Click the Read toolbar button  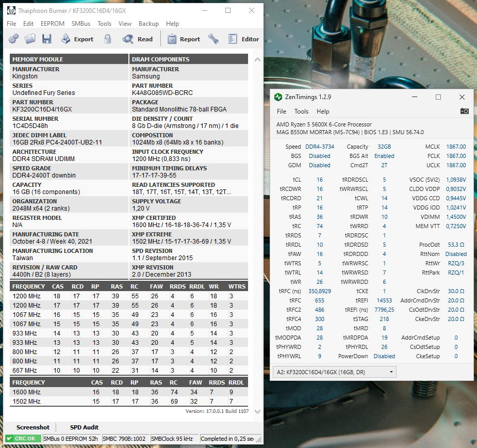[138, 39]
